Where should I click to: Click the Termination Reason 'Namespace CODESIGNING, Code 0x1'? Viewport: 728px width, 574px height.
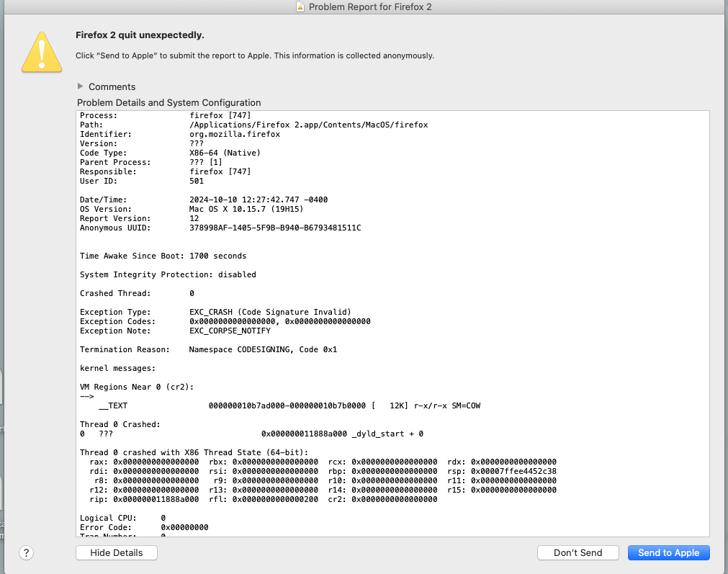[x=263, y=349]
